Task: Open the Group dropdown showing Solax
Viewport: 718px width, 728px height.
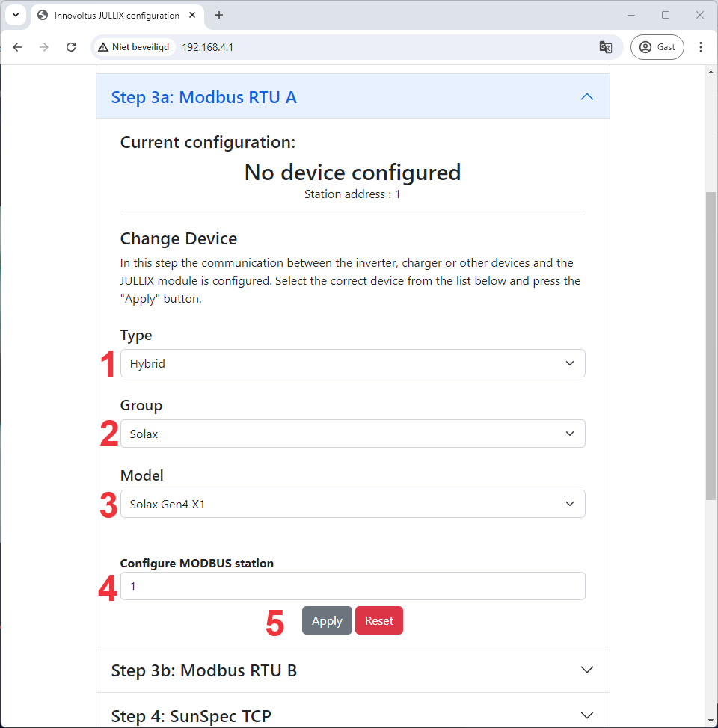Action: click(x=352, y=434)
